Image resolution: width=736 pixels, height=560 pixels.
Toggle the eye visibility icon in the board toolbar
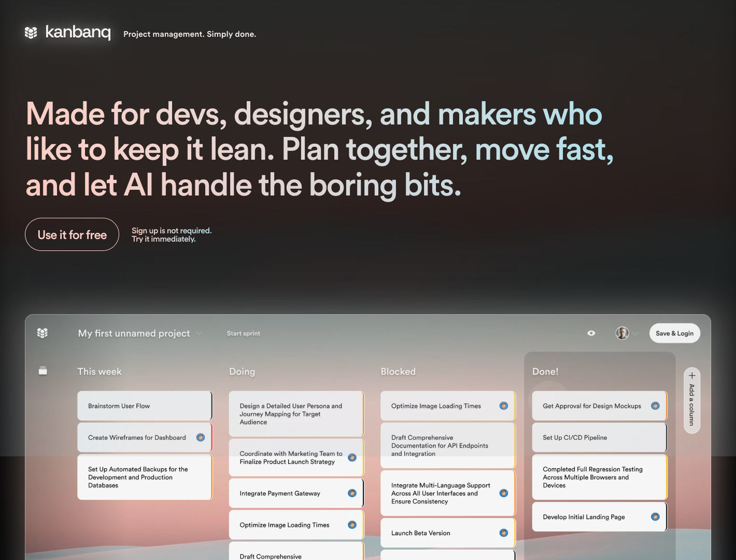(x=591, y=333)
